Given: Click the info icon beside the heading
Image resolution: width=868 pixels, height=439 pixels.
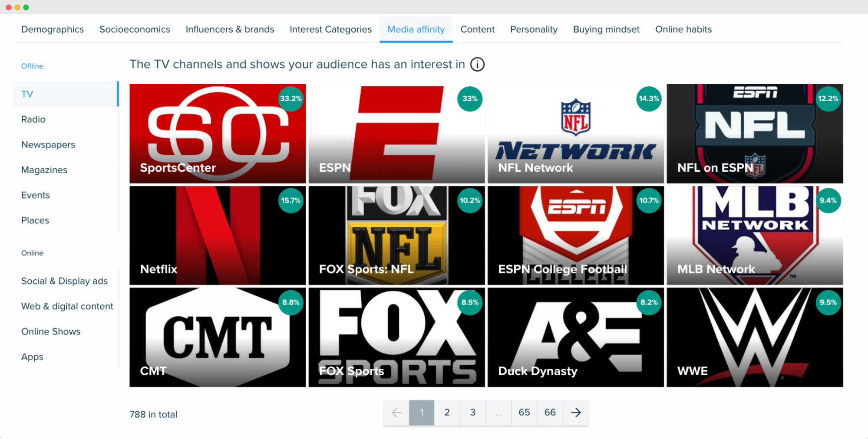Looking at the screenshot, I should click(x=477, y=65).
